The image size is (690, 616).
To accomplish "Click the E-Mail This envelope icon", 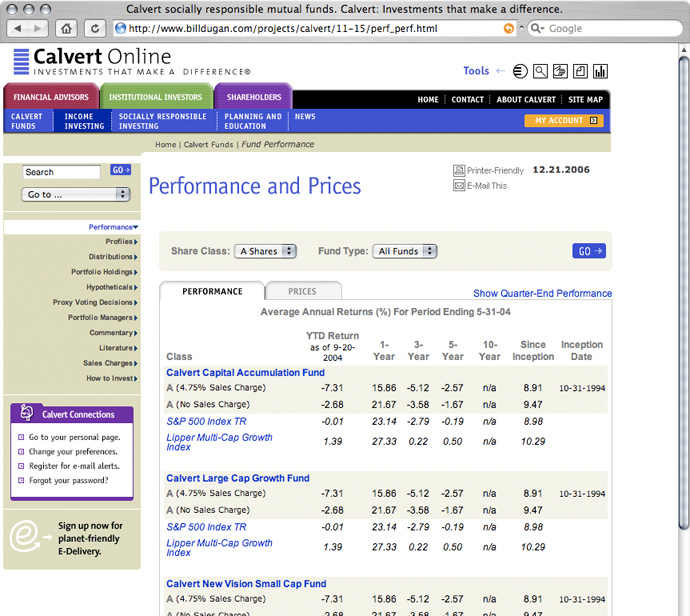I will click(x=459, y=186).
